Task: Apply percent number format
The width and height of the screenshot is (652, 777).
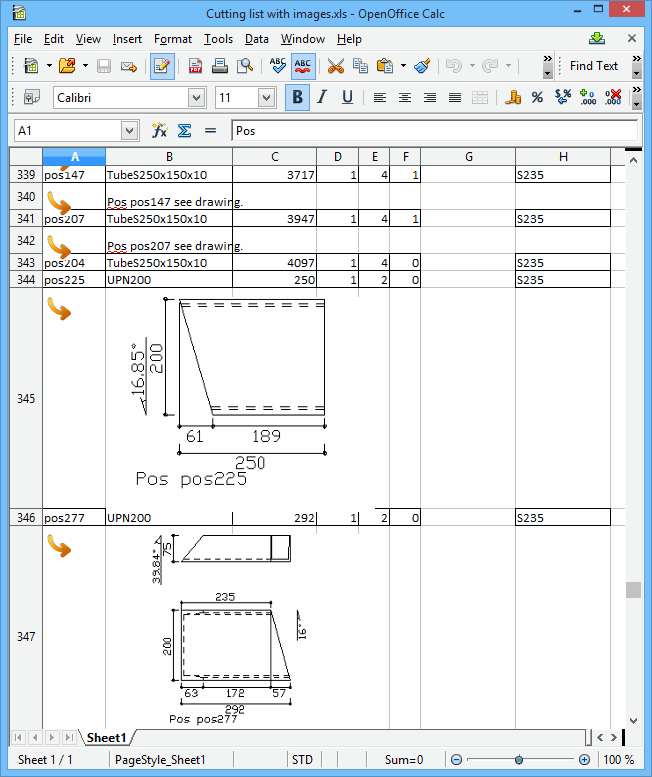Action: point(537,98)
